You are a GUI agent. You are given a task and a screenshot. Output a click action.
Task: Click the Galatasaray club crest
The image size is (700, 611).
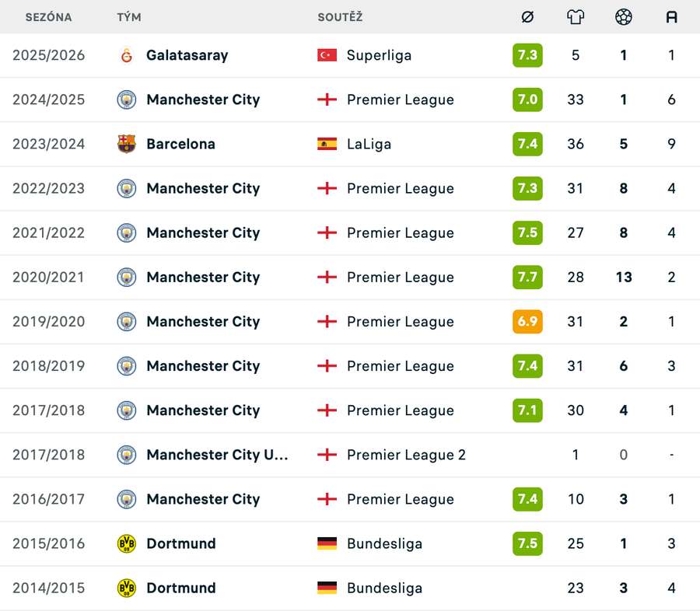pyautogui.click(x=126, y=55)
